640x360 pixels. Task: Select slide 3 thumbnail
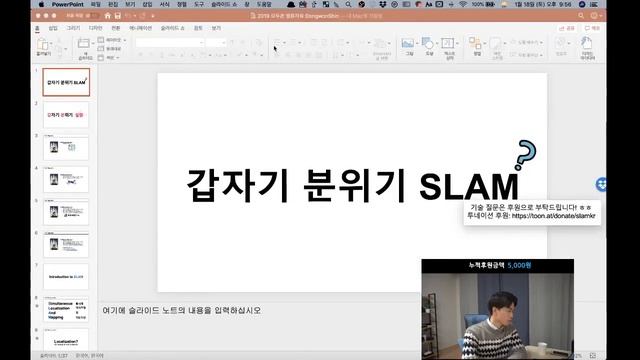(66, 147)
